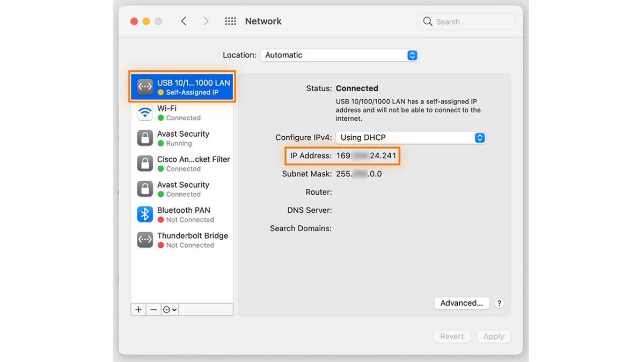Viewport: 644px width, 362px height.
Task: Open the Thunderbolt Bridge service icon
Action: click(x=145, y=240)
